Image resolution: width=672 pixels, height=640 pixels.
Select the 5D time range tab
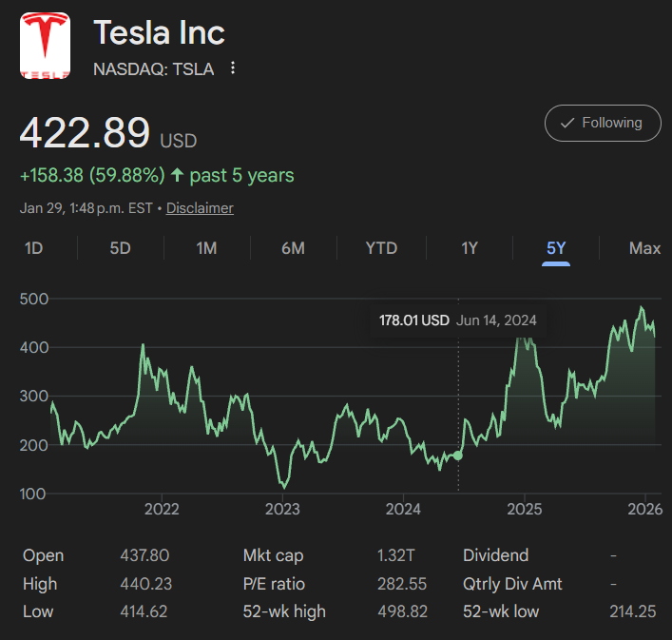click(120, 248)
